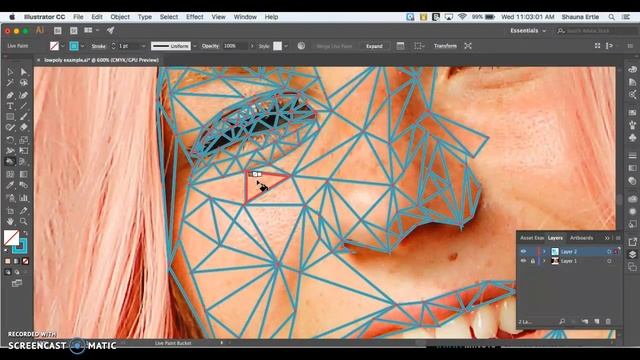Select the Zoom tool in the tools panel

pos(24,222)
